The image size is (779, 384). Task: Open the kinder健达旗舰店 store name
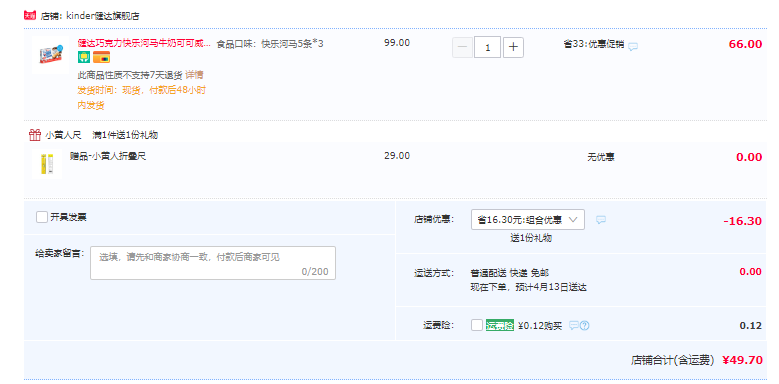coord(102,16)
